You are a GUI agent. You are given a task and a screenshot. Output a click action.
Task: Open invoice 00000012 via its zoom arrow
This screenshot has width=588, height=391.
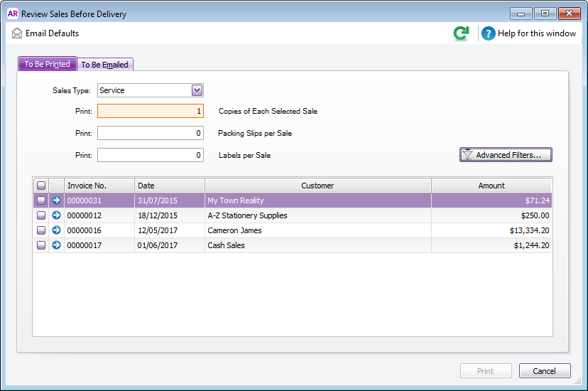coord(56,215)
